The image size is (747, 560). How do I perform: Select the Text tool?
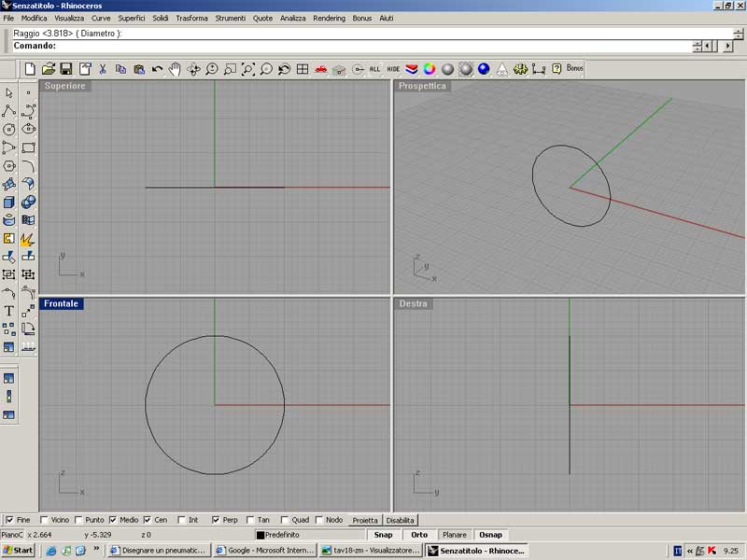[x=9, y=311]
